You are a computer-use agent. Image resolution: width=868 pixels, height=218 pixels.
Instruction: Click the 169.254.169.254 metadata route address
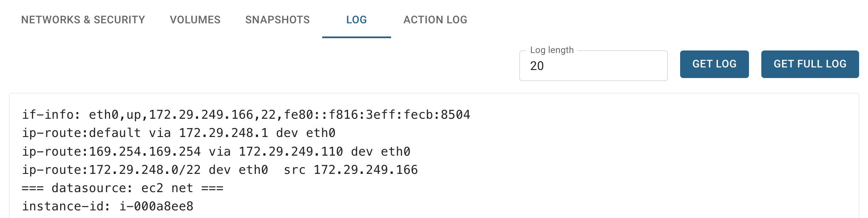pos(145,151)
